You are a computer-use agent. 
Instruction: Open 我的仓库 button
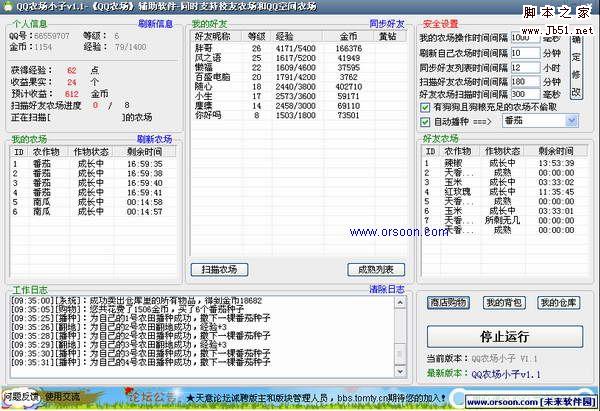pyautogui.click(x=558, y=303)
